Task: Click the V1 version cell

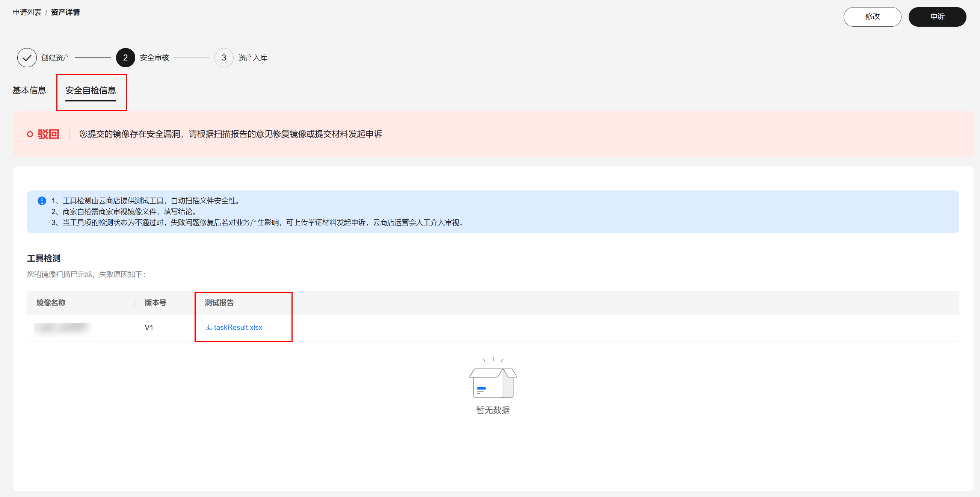Action: pyautogui.click(x=149, y=328)
